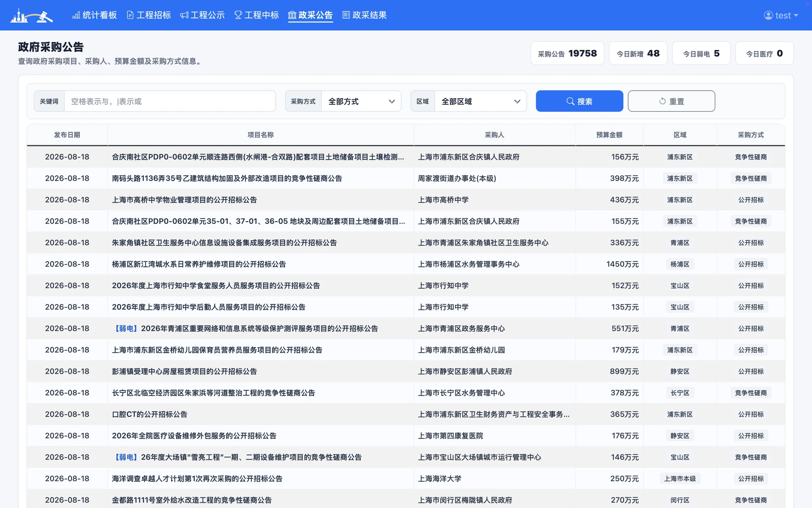The height and width of the screenshot is (508, 812).
Task: Click the 预算金额 column header
Action: pyautogui.click(x=609, y=135)
